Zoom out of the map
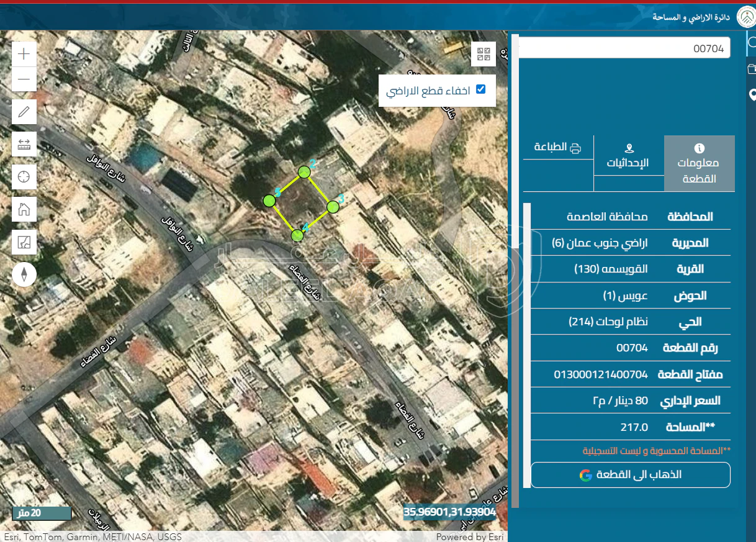 click(x=24, y=79)
